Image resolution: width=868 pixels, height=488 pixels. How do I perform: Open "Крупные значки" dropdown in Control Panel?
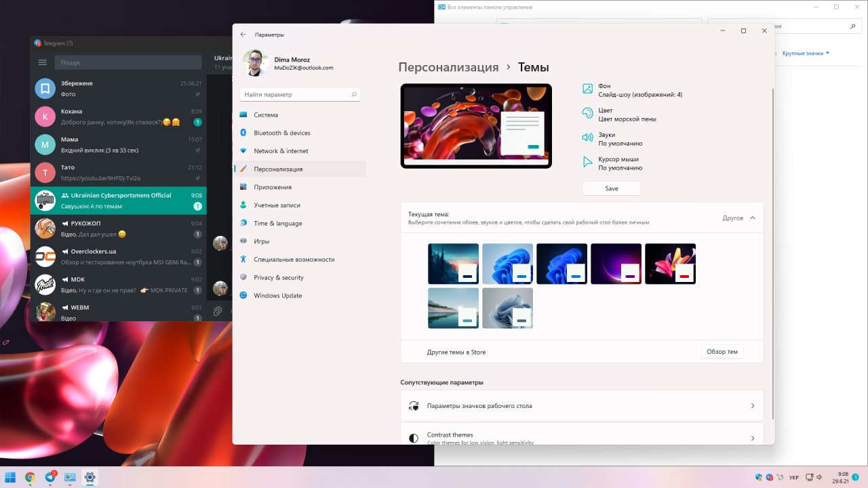click(806, 53)
